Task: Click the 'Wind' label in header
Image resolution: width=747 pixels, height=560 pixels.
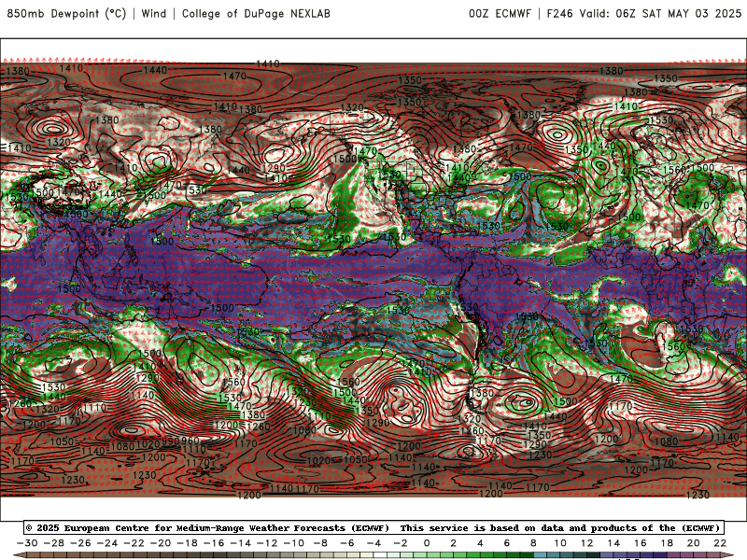Action: (154, 13)
